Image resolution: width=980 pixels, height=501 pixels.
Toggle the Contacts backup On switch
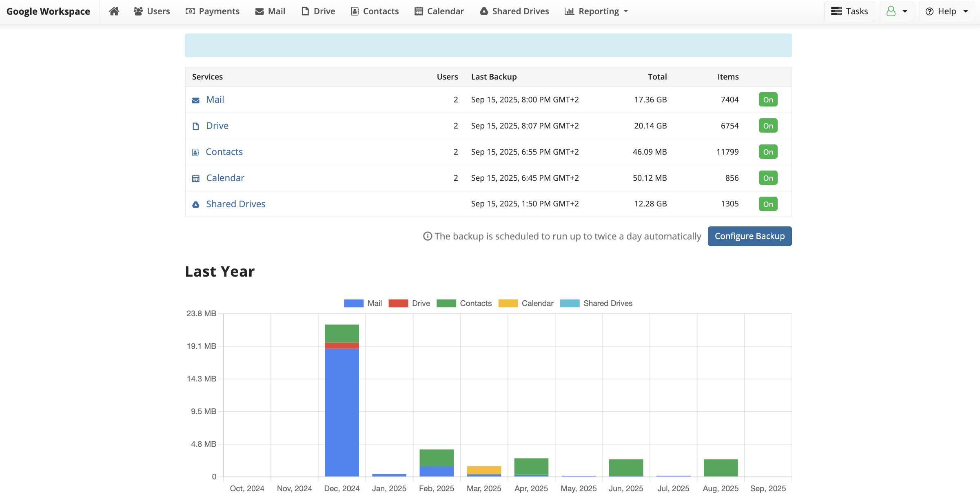[768, 152]
